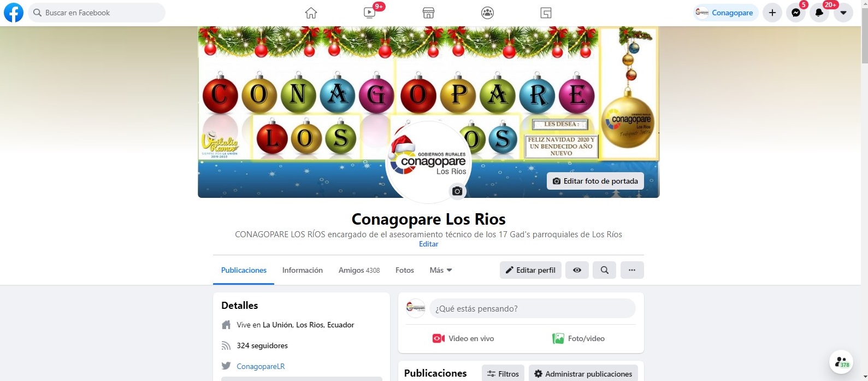
Task: Click the ¿Qué estás pensando? field
Action: tap(533, 308)
